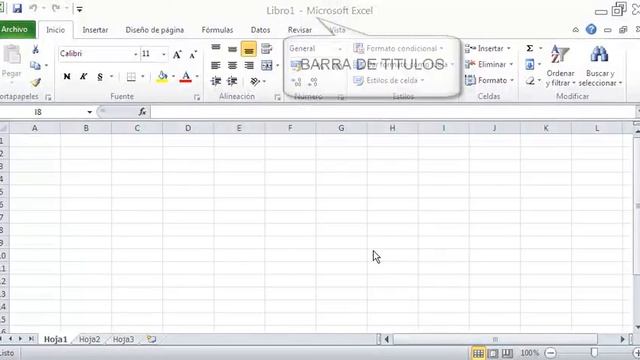Click Insertar cells button
This screenshot has width=640, height=360.
click(488, 49)
